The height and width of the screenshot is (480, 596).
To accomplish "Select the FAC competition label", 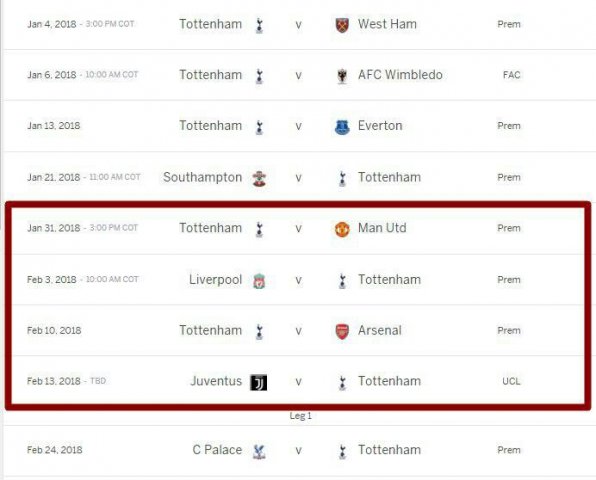I will click(512, 75).
